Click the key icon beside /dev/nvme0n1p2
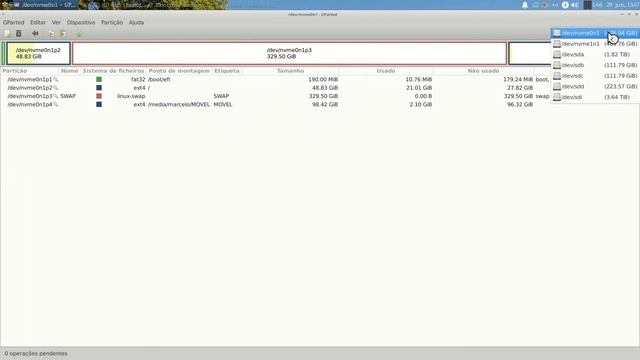This screenshot has height=360, width=640. click(56, 88)
